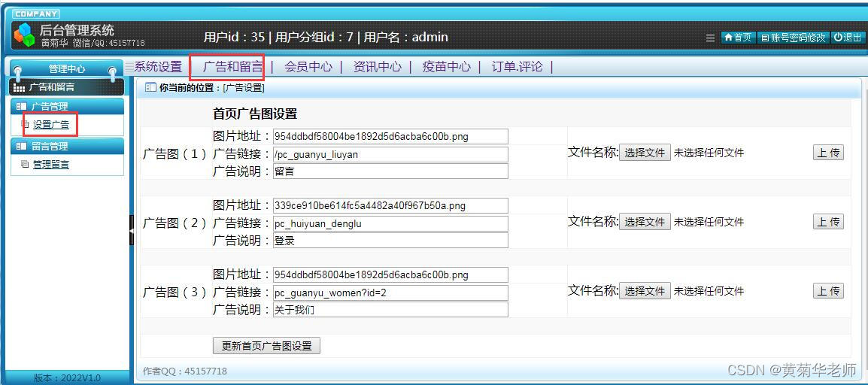Click the 广告图(3) row label

175,293
